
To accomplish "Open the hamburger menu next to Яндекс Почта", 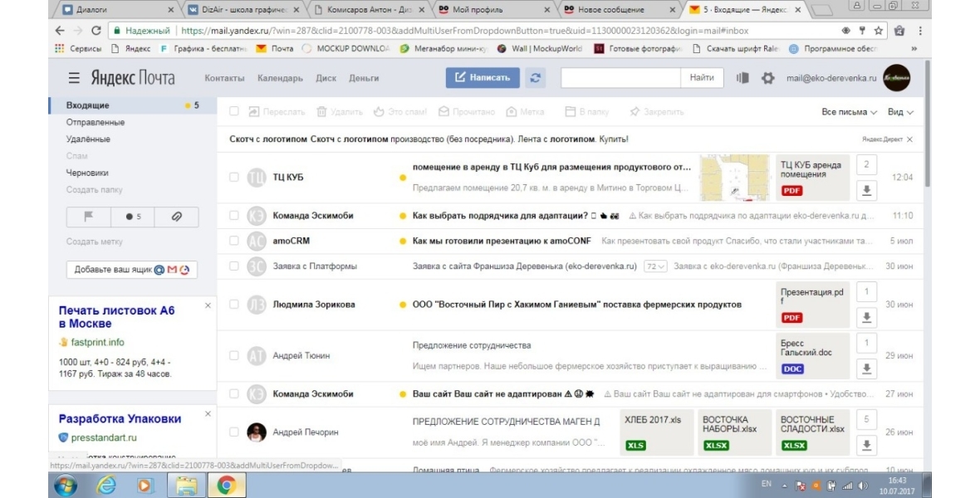I will coord(74,78).
